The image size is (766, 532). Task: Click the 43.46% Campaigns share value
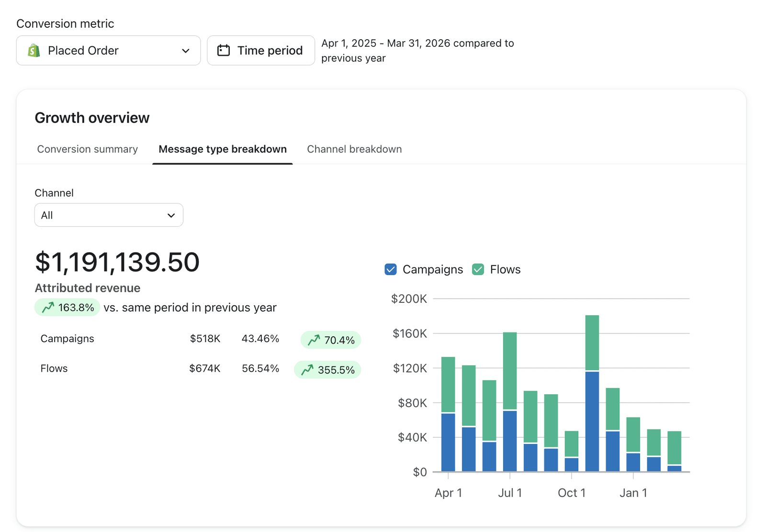[260, 339]
